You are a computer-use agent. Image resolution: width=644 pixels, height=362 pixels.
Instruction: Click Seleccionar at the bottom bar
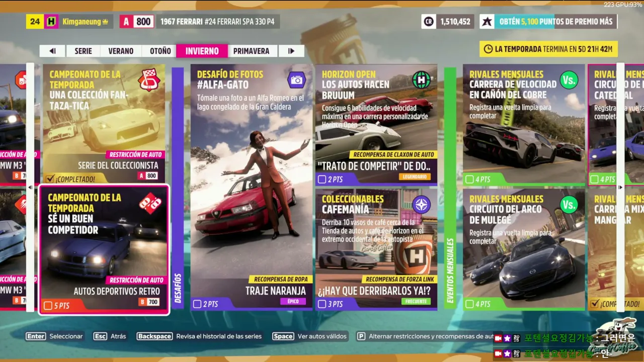coord(66,336)
